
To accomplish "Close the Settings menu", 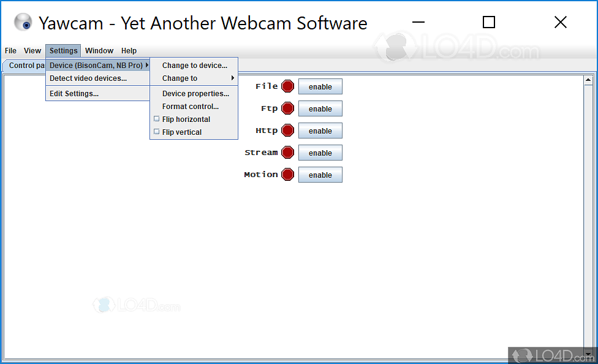I will pyautogui.click(x=63, y=51).
